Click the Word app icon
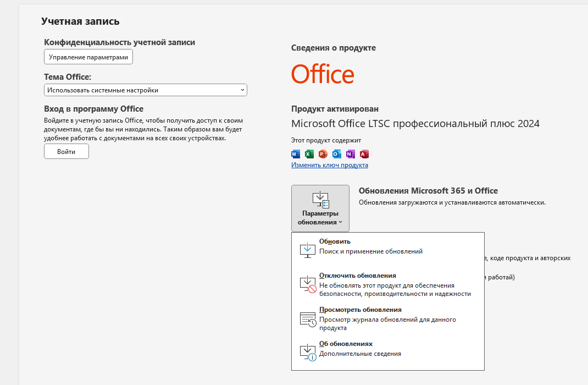 coord(296,154)
